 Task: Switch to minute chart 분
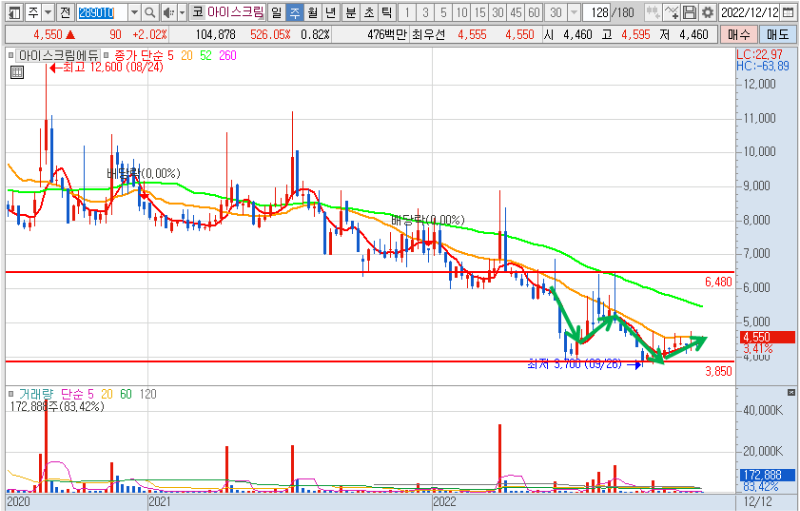(x=351, y=12)
